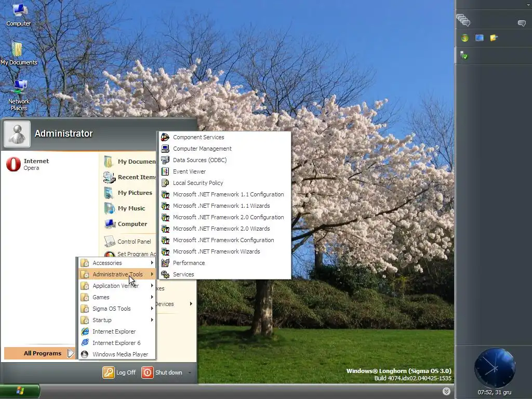The image size is (532, 399).
Task: Expand the Startup submenu arrow
Action: (152, 320)
